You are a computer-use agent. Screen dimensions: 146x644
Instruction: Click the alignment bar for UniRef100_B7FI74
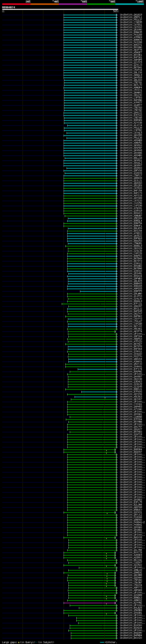pos(98,369)
